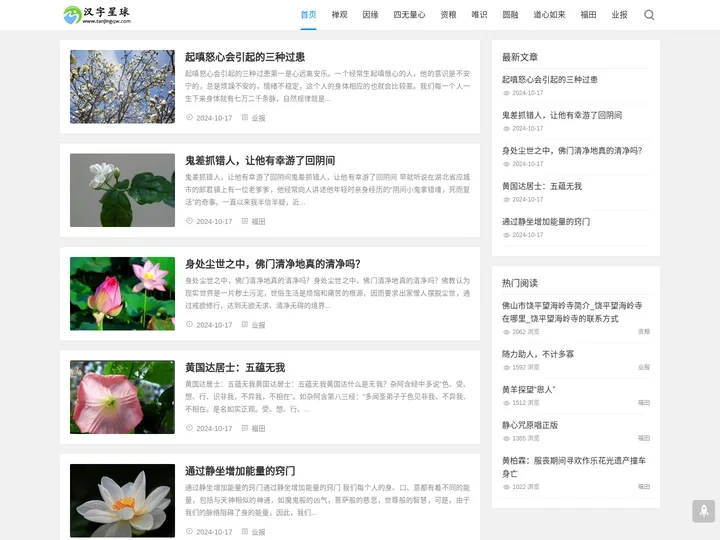This screenshot has width=720, height=540.
Task: Open the 因缘 menu item
Action: click(370, 15)
